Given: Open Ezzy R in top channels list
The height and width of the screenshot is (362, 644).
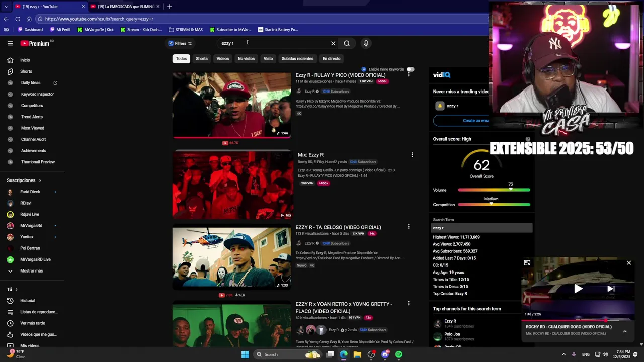Looking at the screenshot, I should pos(450,321).
